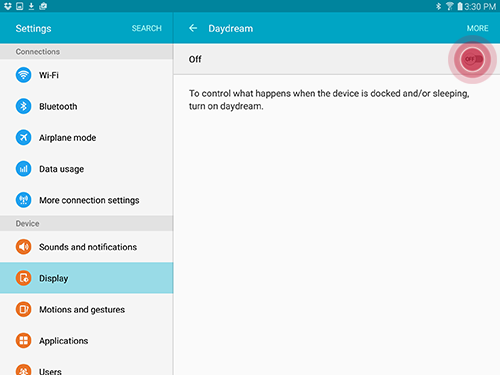The height and width of the screenshot is (375, 500).
Task: Click the download notification icon
Action: (31, 6)
